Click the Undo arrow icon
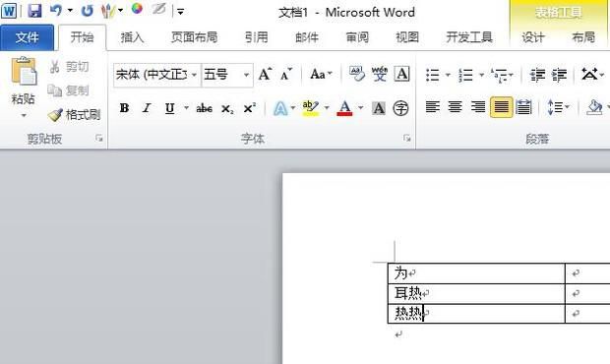This screenshot has height=364, width=610. (x=56, y=11)
